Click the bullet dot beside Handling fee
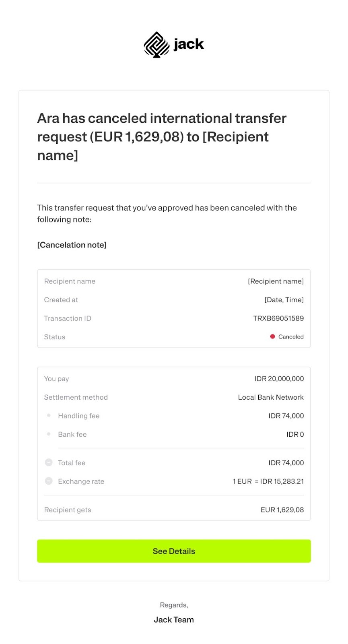Image resolution: width=348 pixels, height=644 pixels. 49,415
